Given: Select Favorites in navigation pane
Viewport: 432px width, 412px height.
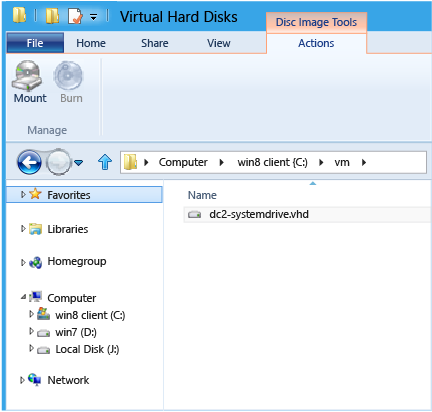Looking at the screenshot, I should [x=69, y=195].
